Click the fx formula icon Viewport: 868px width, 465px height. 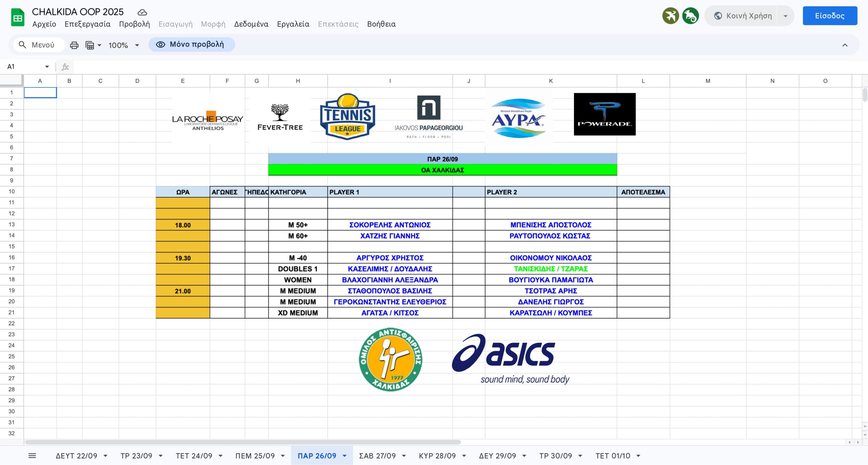click(65, 67)
